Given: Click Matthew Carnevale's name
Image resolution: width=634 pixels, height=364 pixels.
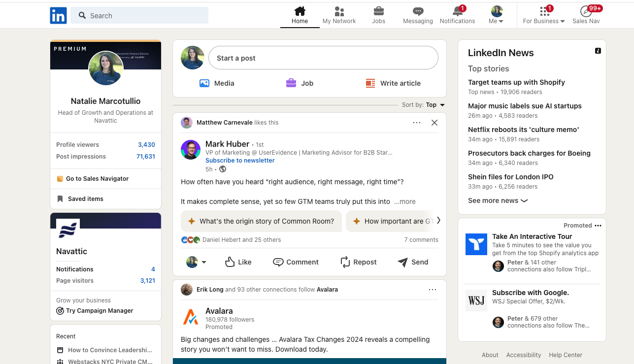Looking at the screenshot, I should click(226, 123).
